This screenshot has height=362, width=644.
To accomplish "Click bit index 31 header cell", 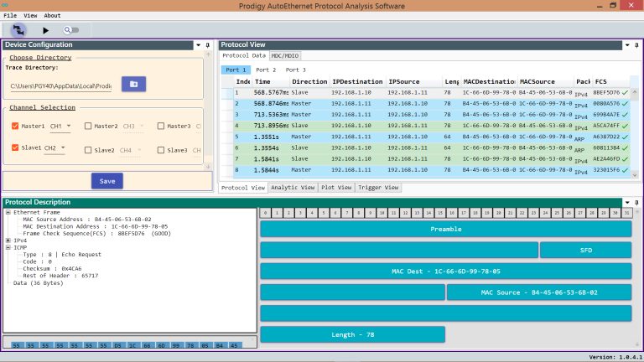I will pos(626,213).
